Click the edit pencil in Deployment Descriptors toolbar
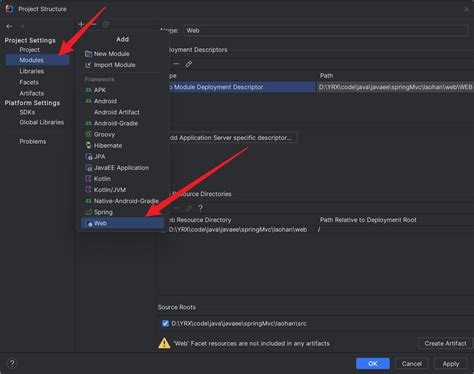This screenshot has width=474, height=374. click(189, 64)
